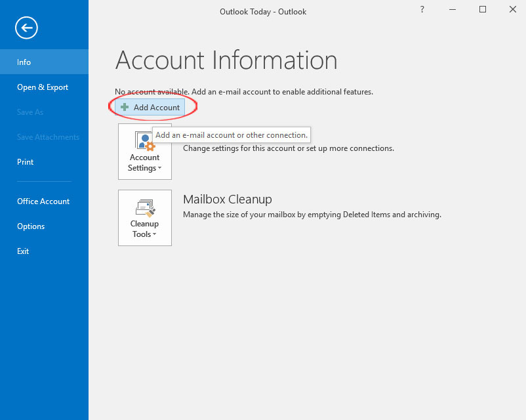This screenshot has width=526, height=420.
Task: Click 'Manage the size of your mailbox' text
Action: pos(312,215)
